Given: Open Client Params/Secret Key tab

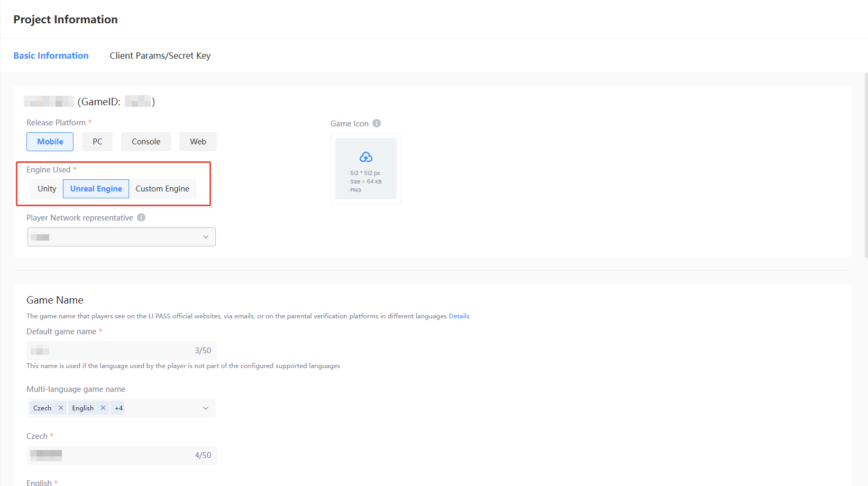Looking at the screenshot, I should click(160, 56).
